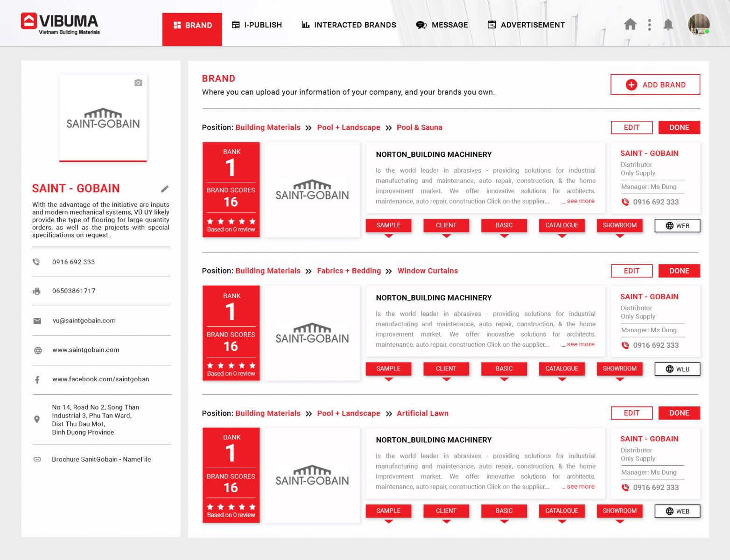This screenshot has height=560, width=730.
Task: Open the Pool & Sauna breadcrumb link
Action: click(420, 127)
